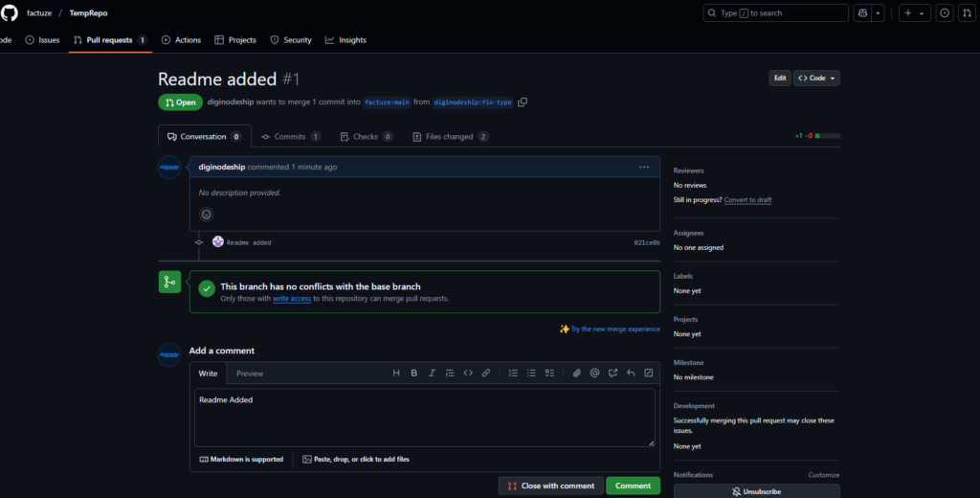
Task: Click the green Comment button
Action: coord(633,486)
